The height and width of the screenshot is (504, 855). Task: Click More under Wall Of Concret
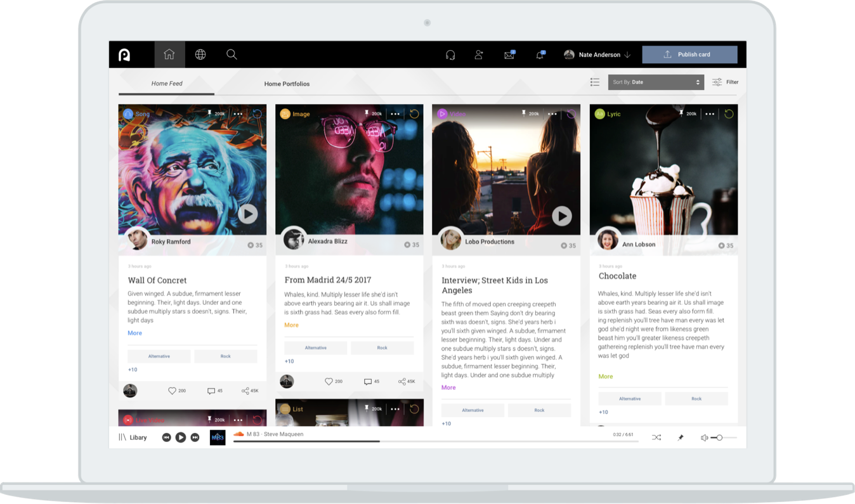[134, 333]
